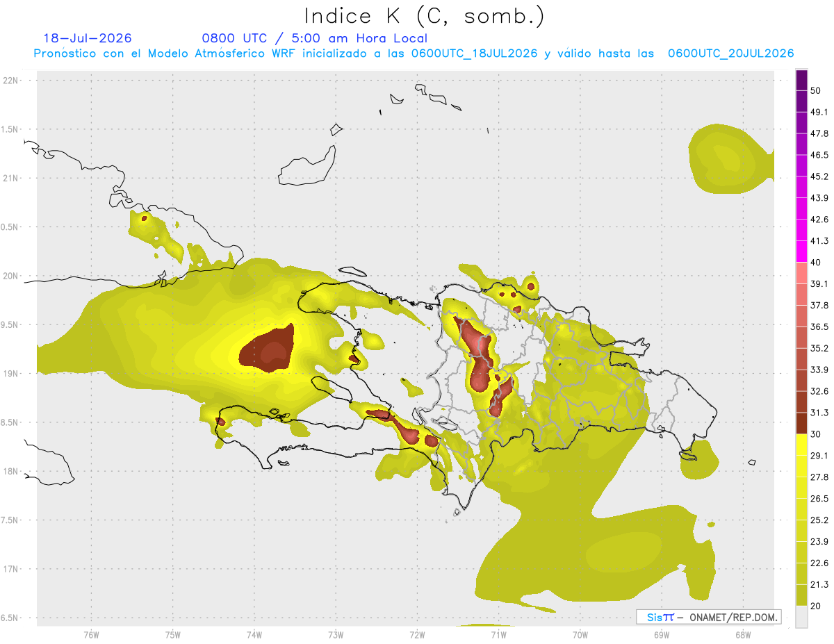Viewport: 834px width, 644px height.
Task: Click the '19N' latitude axis label
Action: point(12,374)
